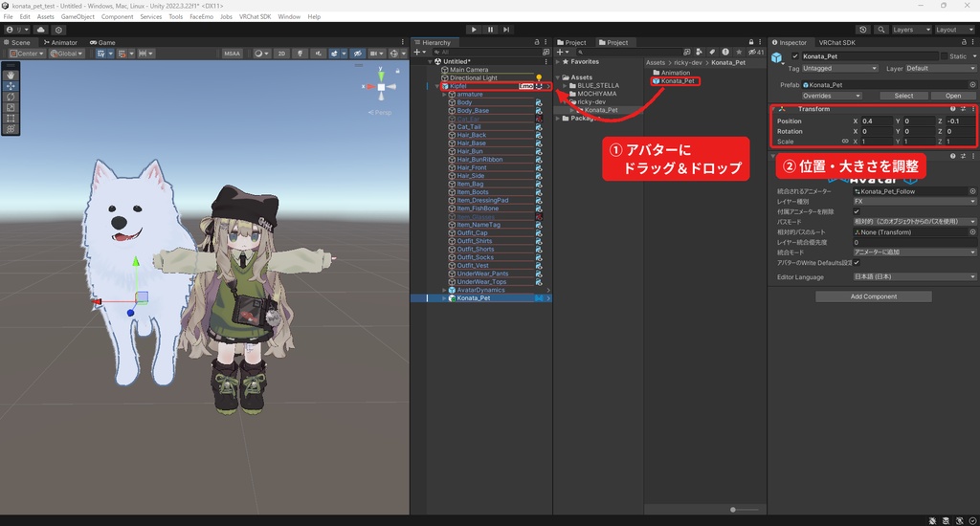Open scene camera settings dropdown
The image size is (980, 526).
[x=377, y=54]
